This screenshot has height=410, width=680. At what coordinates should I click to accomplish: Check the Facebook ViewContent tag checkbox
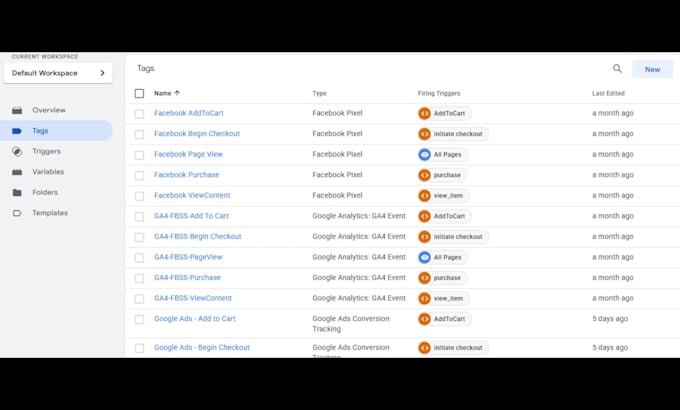[139, 196]
